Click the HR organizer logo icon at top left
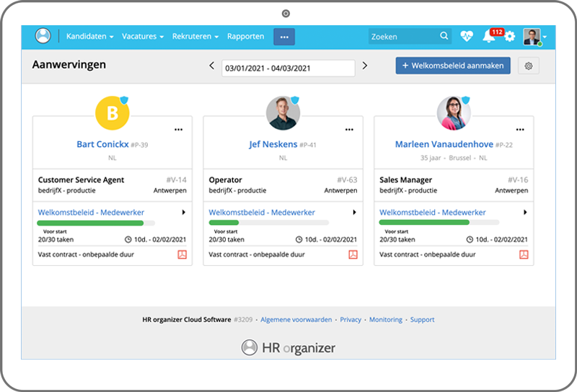577x392 pixels. (43, 36)
